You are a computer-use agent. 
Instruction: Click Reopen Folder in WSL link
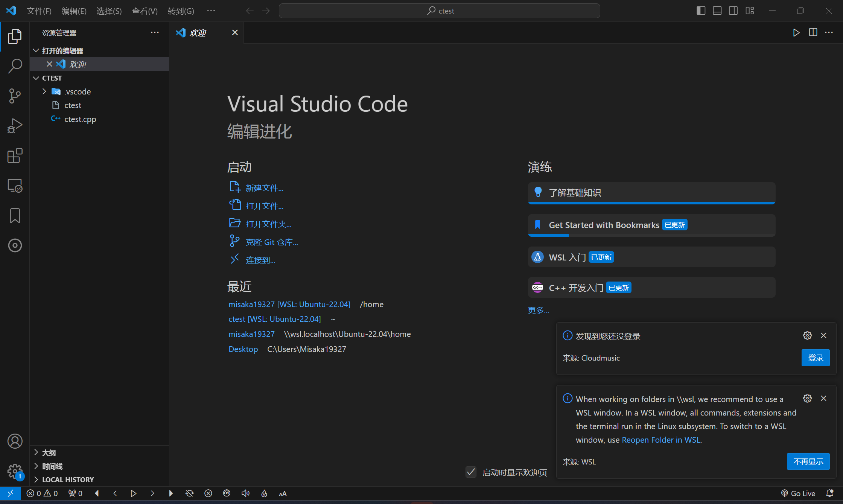pos(661,440)
